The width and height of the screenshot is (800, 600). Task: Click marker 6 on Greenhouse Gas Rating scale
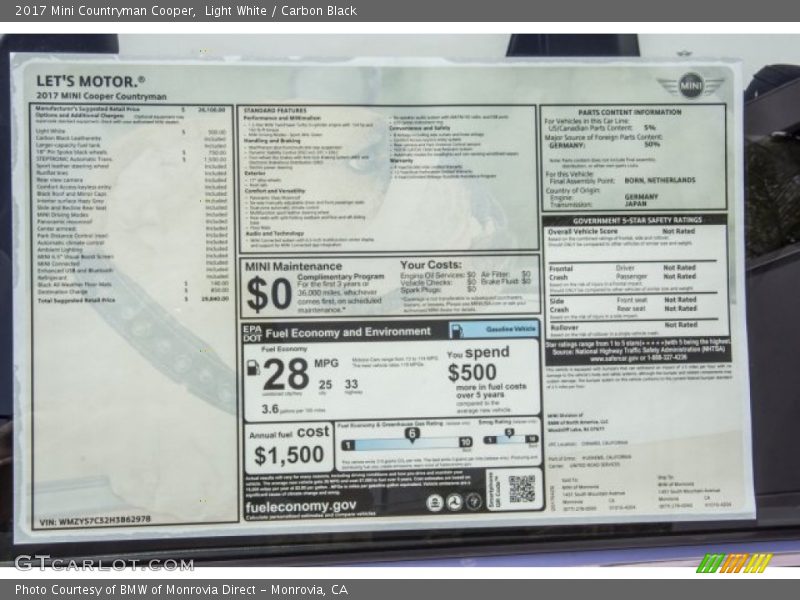coord(412,434)
